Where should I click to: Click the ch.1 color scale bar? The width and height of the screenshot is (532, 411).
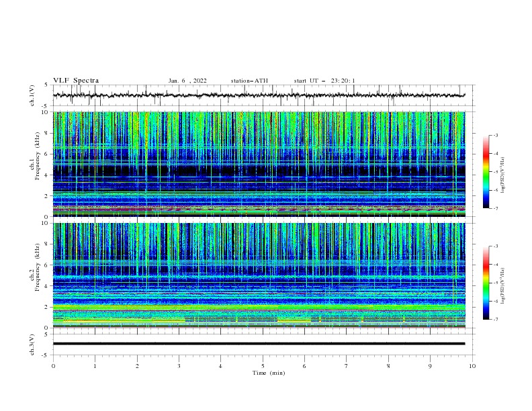(x=486, y=172)
